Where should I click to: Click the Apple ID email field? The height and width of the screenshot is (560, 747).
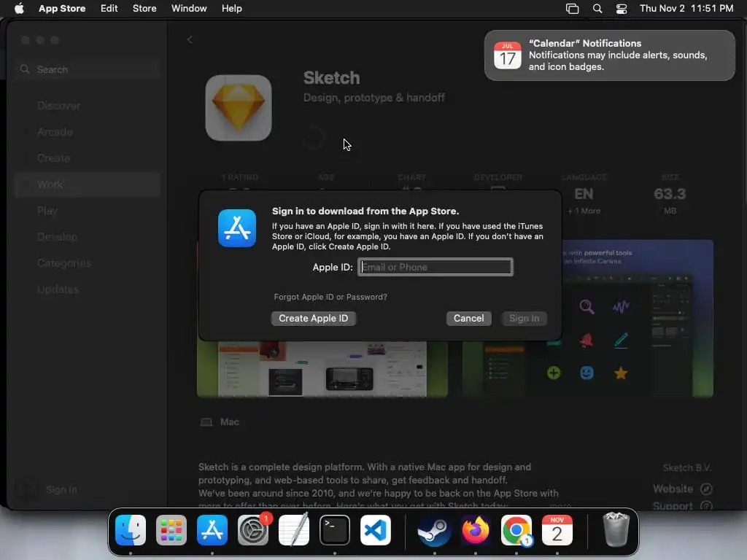[x=436, y=267]
